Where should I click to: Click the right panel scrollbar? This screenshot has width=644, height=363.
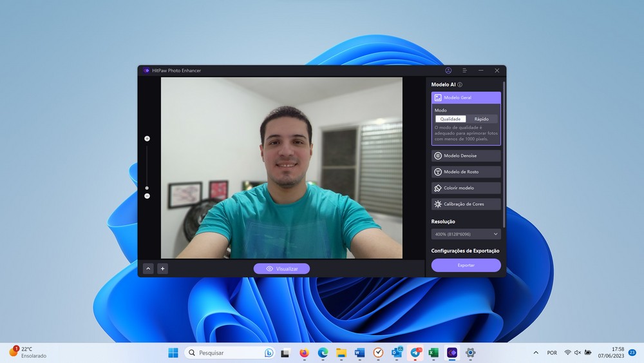(504, 154)
